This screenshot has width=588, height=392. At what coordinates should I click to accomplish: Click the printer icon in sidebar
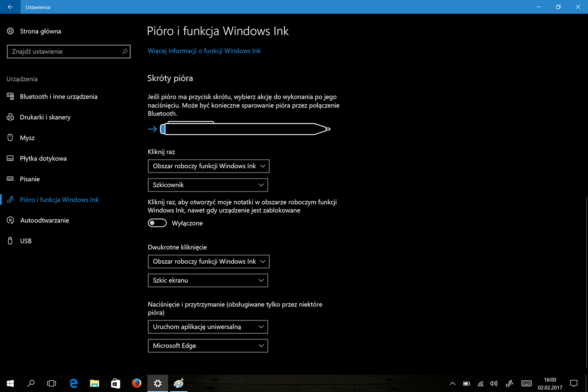tap(10, 117)
